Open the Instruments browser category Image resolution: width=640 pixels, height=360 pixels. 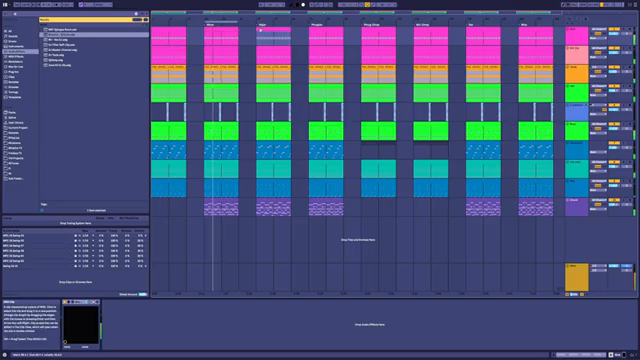16,47
